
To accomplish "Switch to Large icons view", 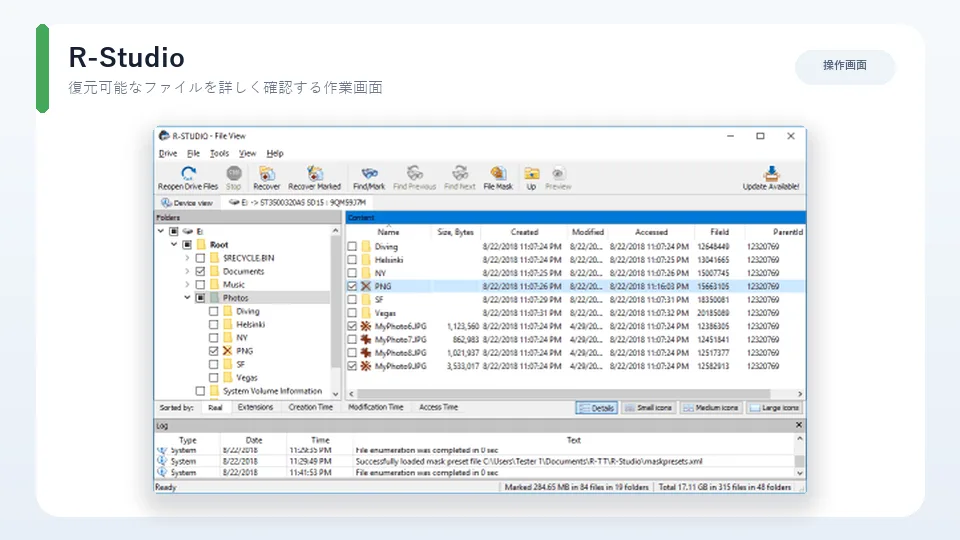I will tap(774, 408).
